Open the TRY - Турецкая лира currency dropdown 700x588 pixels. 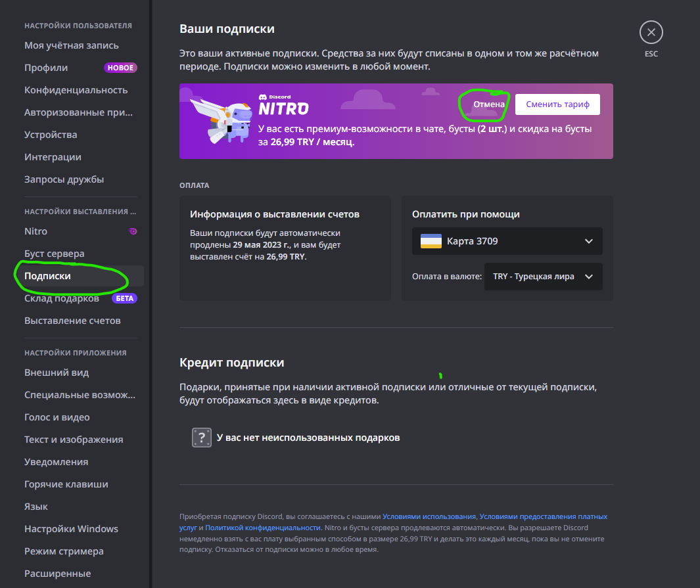(x=544, y=277)
